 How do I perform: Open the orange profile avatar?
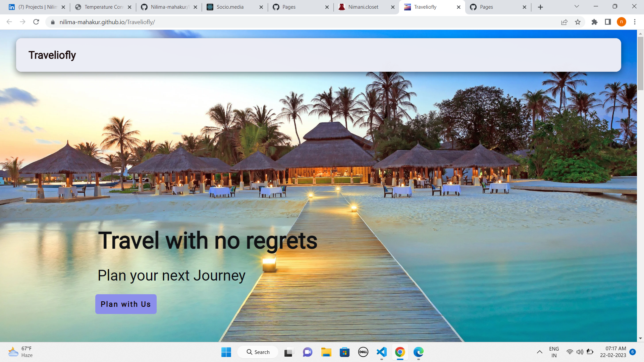(x=621, y=22)
